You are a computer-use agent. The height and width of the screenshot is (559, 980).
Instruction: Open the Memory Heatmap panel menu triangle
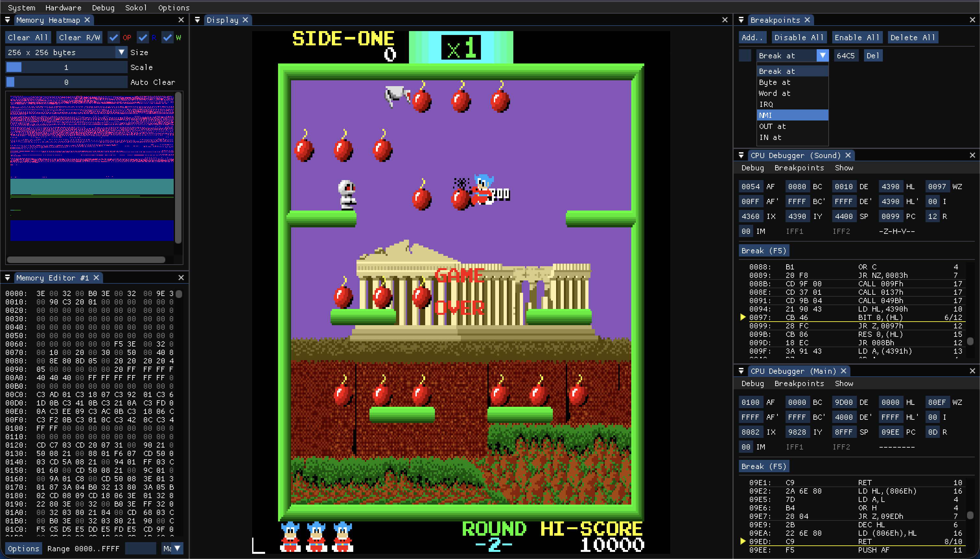[7, 19]
